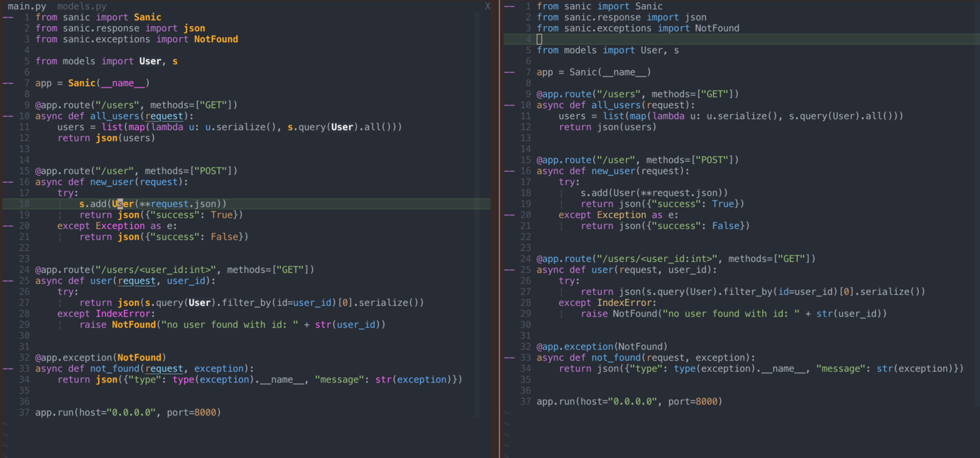Toggle the new_user fold marker in right pane
The height and width of the screenshot is (458, 980).
coord(509,171)
